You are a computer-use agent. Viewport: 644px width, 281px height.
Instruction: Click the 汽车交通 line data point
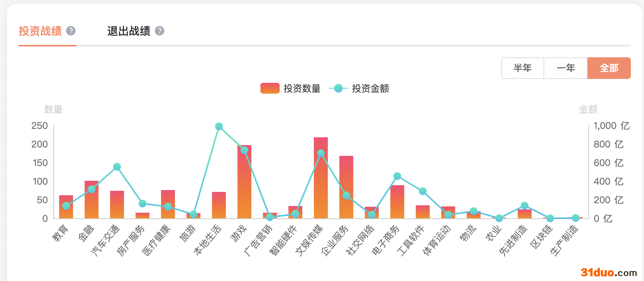(x=117, y=167)
